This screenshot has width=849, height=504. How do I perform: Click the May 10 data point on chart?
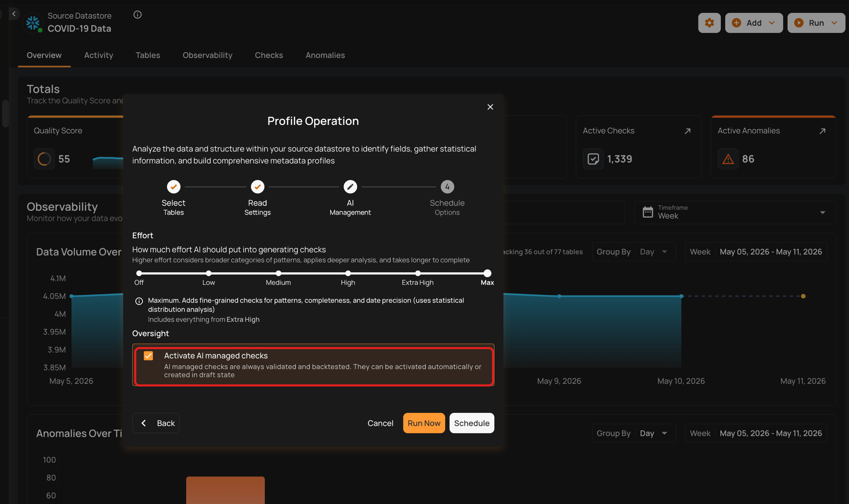pos(681,296)
